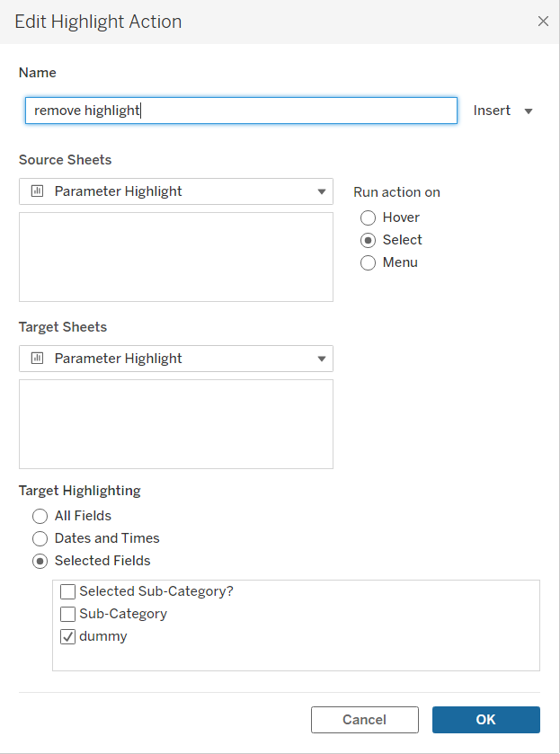Click the Source Sheets list box

(x=175, y=256)
